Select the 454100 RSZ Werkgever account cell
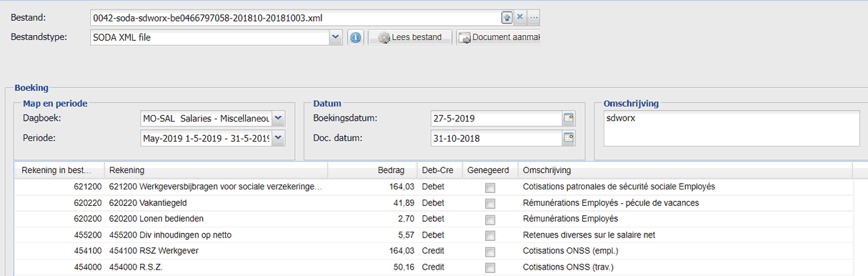Viewport: 868px width, 276px height. tap(216, 251)
